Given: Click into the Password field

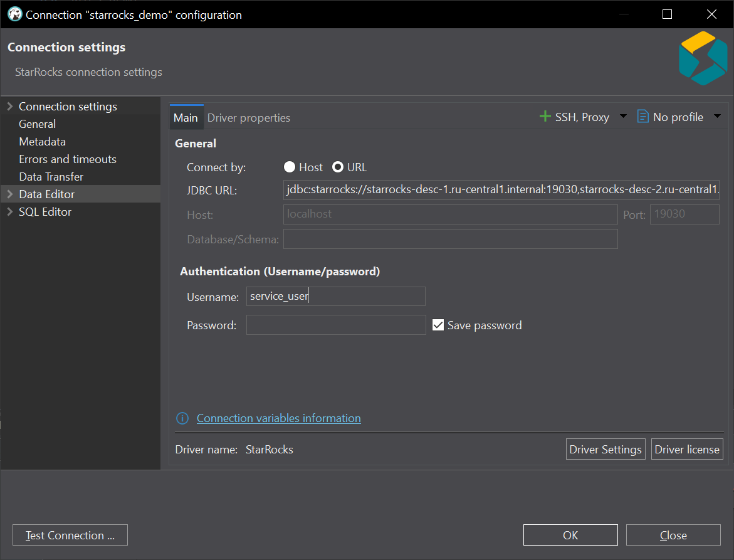Looking at the screenshot, I should (x=335, y=325).
